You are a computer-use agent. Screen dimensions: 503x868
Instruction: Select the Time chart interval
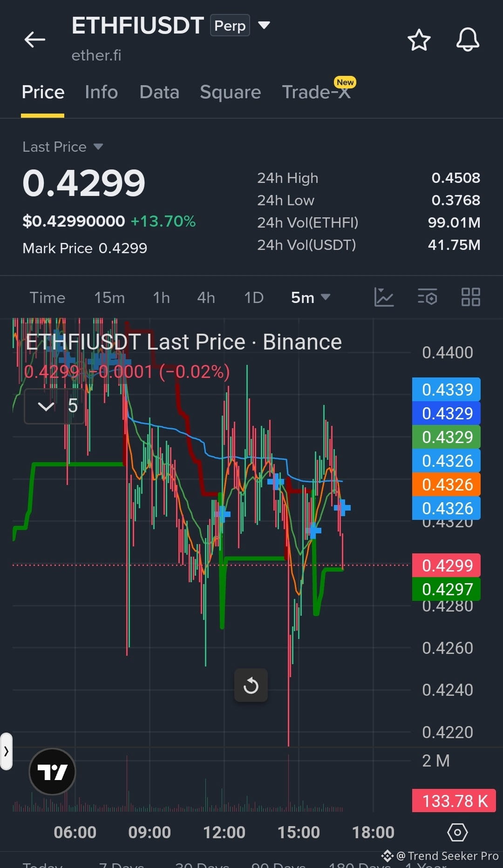click(x=48, y=297)
